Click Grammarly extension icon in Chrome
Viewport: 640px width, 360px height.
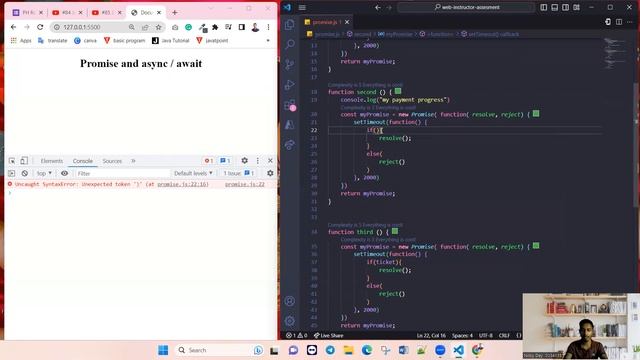coord(189,27)
